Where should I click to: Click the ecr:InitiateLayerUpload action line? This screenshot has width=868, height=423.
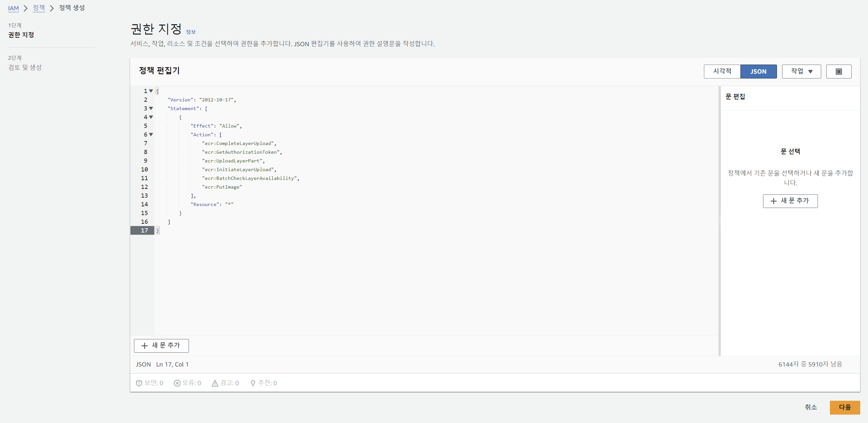click(239, 170)
